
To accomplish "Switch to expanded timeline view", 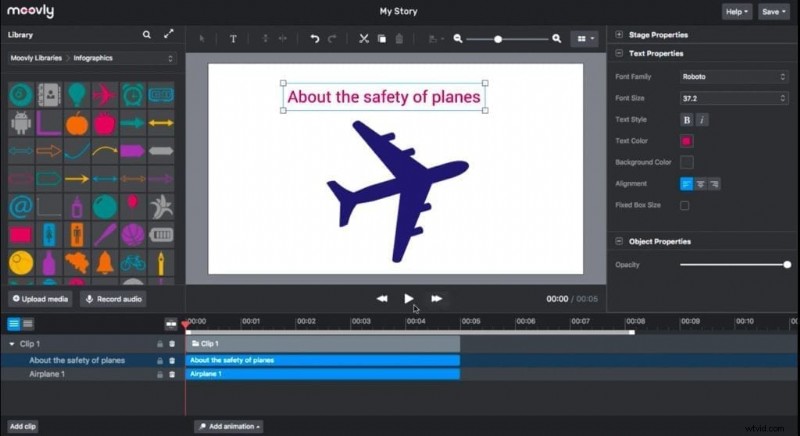I will tap(14, 324).
